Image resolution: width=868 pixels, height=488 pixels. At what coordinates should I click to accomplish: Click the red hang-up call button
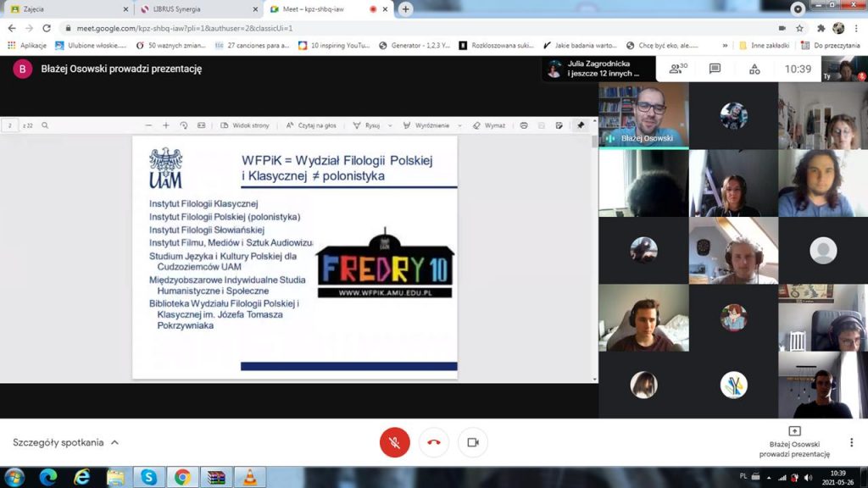tap(434, 442)
